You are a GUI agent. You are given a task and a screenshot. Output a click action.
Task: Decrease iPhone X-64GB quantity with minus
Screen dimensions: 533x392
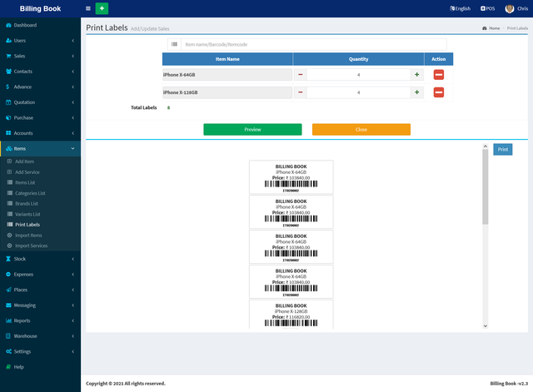click(x=300, y=75)
